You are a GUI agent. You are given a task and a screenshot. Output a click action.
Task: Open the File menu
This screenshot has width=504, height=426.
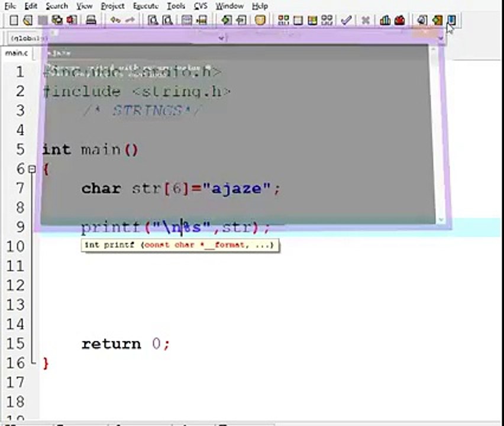coord(10,6)
